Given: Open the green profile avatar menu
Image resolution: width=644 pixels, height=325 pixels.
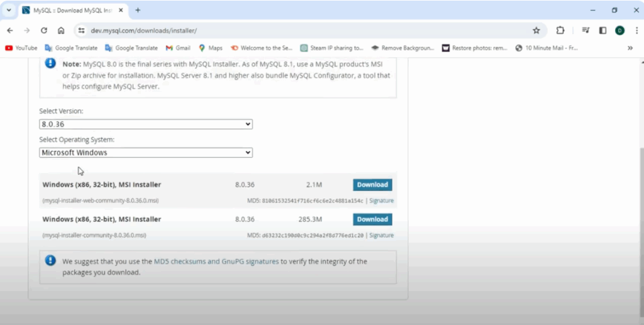Looking at the screenshot, I should [619, 30].
